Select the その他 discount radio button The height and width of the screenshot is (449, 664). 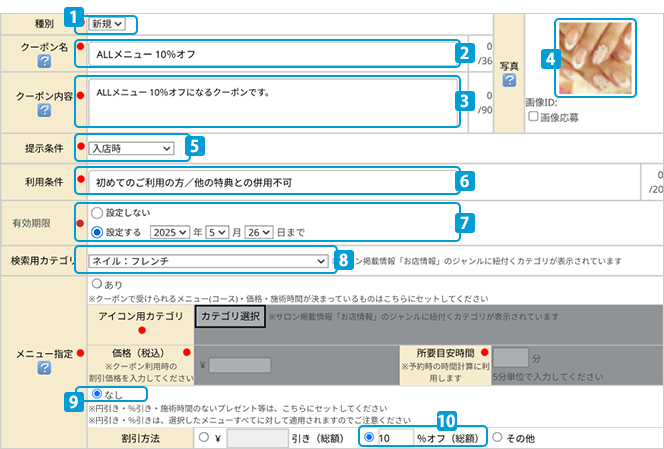point(498,437)
